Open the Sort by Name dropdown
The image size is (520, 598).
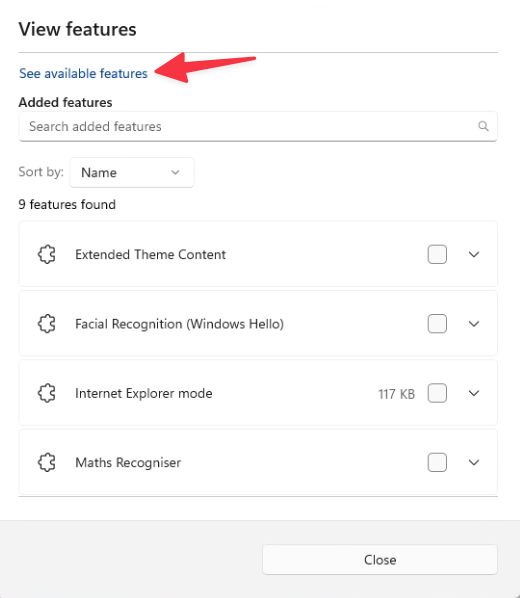[132, 172]
